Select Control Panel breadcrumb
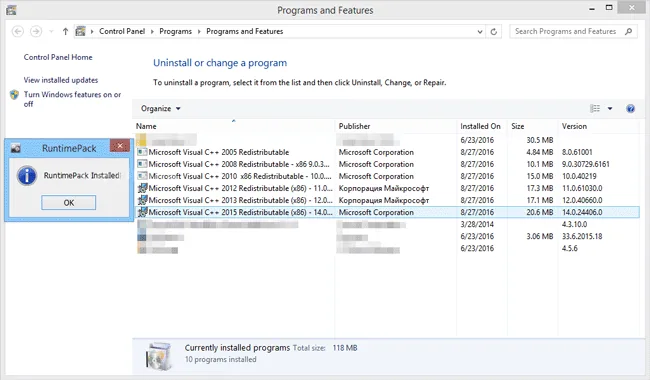The width and height of the screenshot is (650, 380). click(x=122, y=31)
